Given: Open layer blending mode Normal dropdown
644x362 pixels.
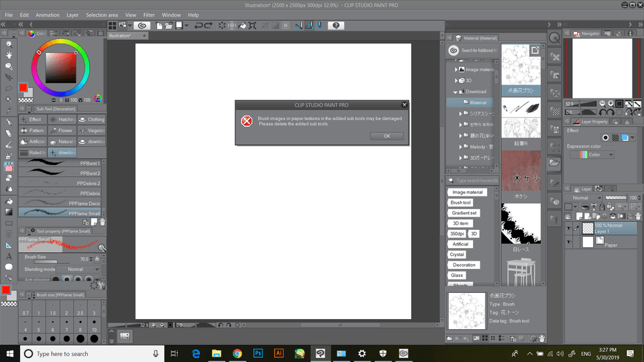Looking at the screenshot, I should (584, 198).
